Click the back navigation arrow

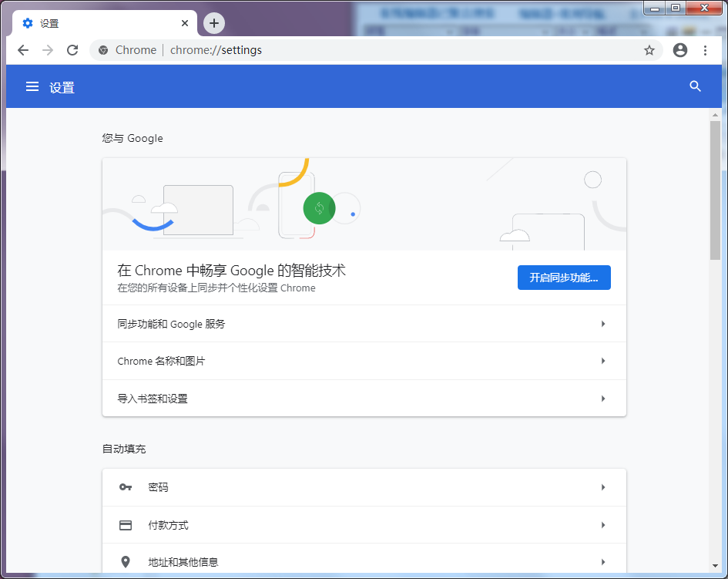[22, 49]
